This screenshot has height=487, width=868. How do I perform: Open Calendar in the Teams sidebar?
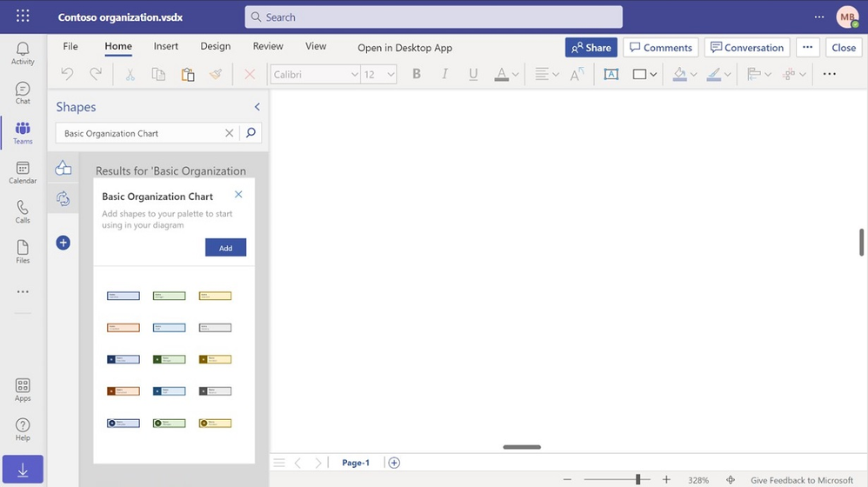23,173
